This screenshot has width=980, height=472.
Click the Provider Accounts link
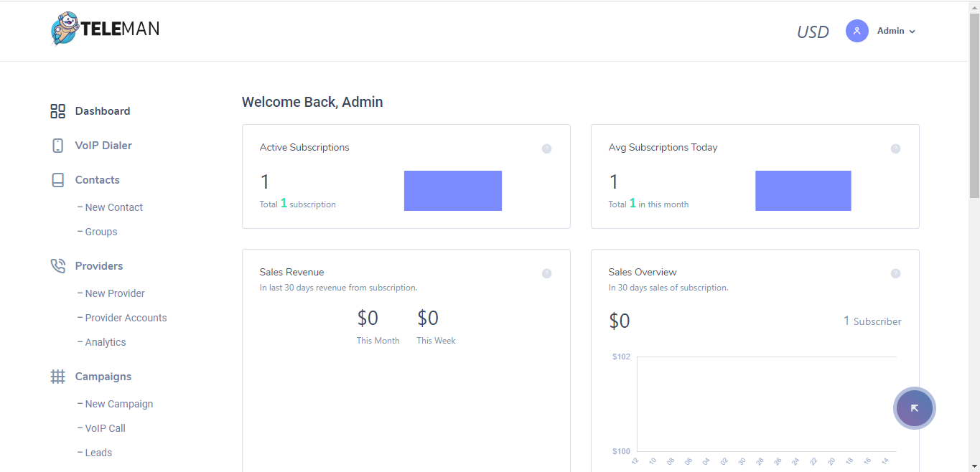coord(126,317)
